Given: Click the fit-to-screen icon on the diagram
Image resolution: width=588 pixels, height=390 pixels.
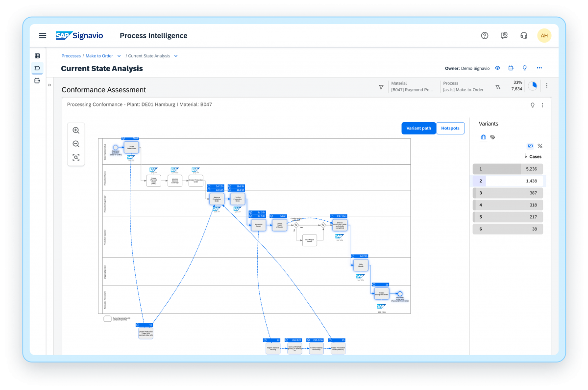Looking at the screenshot, I should 76,157.
